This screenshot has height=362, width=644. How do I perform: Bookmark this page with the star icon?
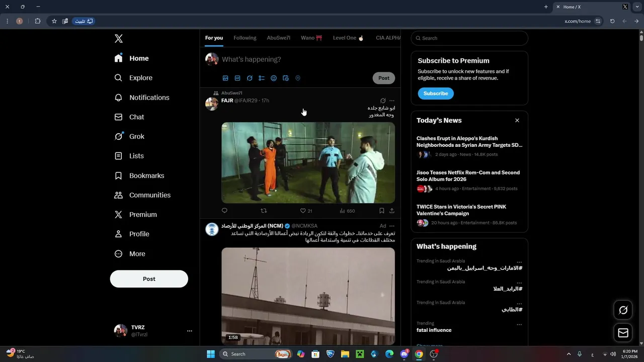[x=54, y=21]
